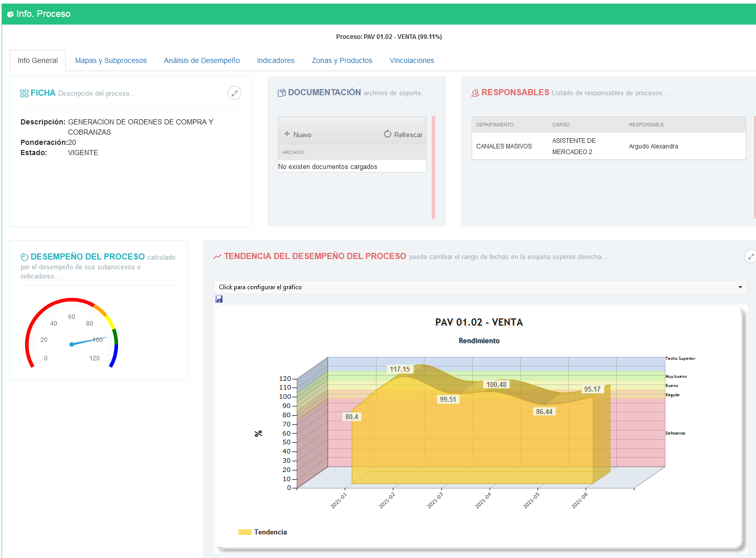Click the Tendencia legend yellow swatch
The width and height of the screenshot is (756, 558).
click(x=244, y=532)
